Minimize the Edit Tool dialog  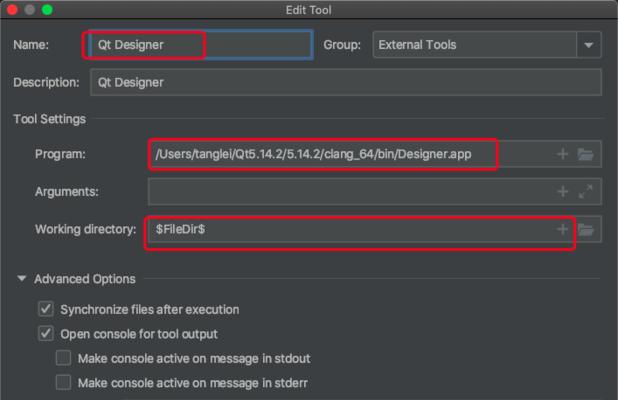30,9
